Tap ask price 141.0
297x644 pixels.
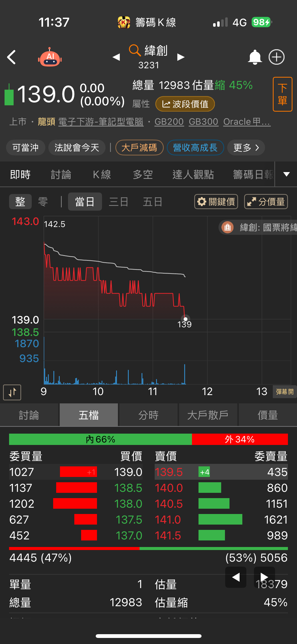point(168,520)
